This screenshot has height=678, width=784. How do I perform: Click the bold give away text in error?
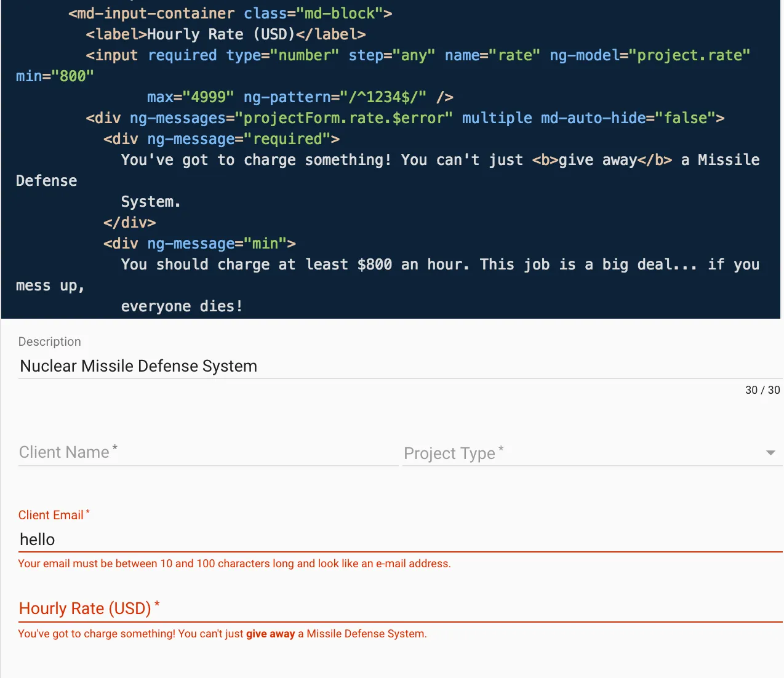click(270, 634)
